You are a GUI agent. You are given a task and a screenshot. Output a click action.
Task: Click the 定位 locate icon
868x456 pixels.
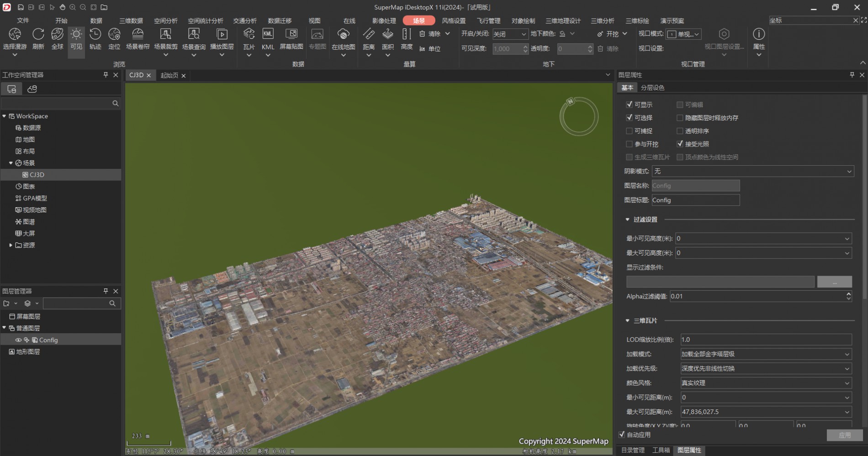pos(114,39)
